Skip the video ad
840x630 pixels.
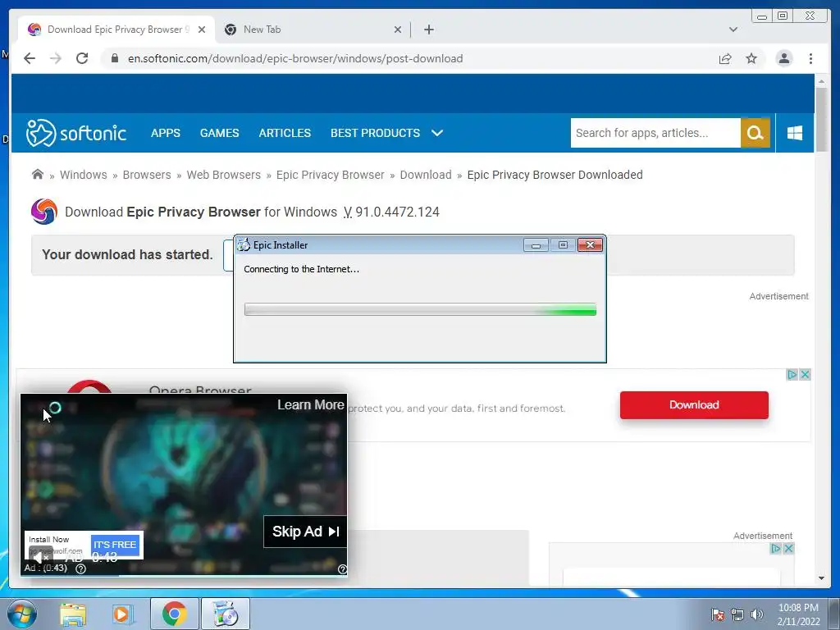[305, 532]
